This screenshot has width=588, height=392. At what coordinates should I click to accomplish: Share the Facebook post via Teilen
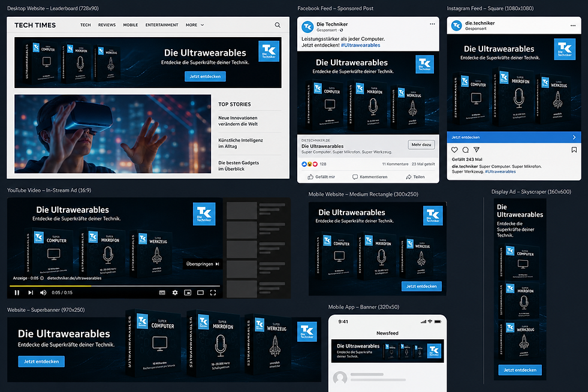click(415, 177)
